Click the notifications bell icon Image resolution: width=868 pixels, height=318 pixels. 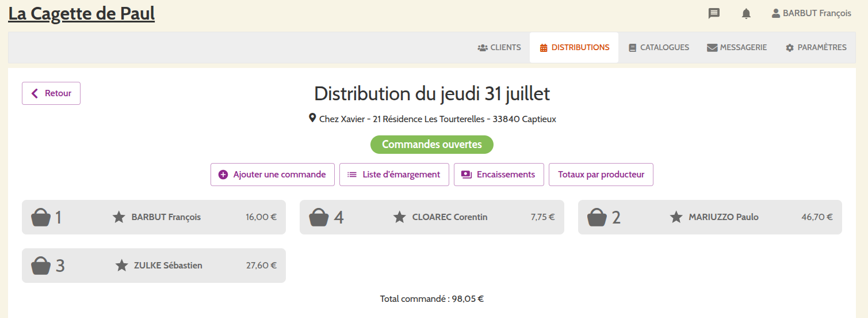tap(746, 13)
